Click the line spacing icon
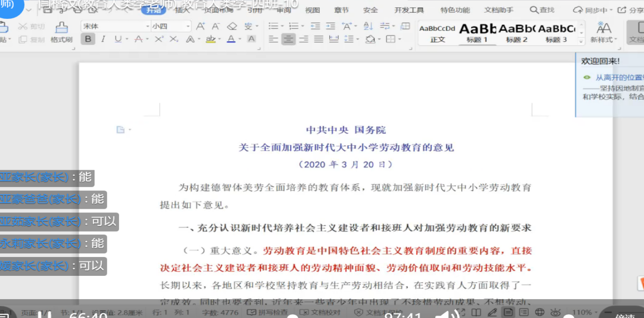This screenshot has height=318, width=644. tap(349, 39)
